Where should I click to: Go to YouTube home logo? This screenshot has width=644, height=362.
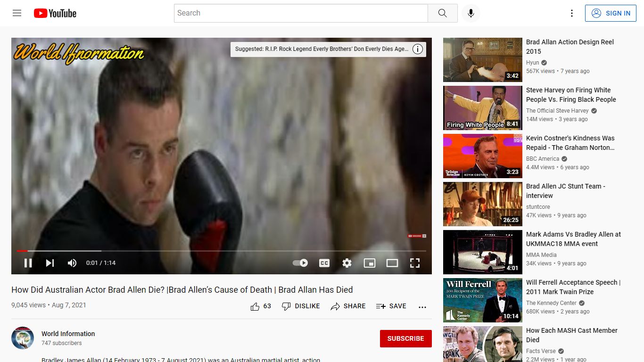55,13
